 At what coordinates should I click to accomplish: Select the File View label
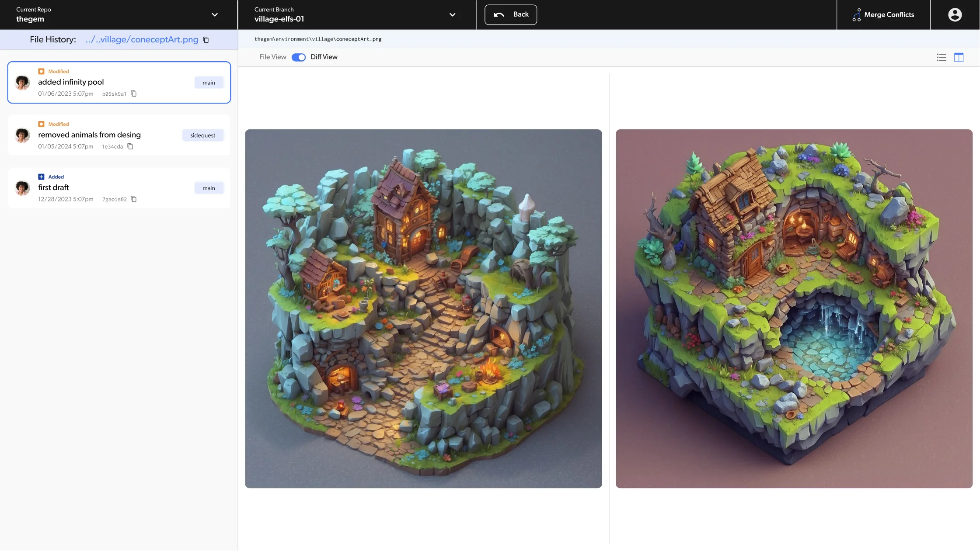tap(272, 57)
